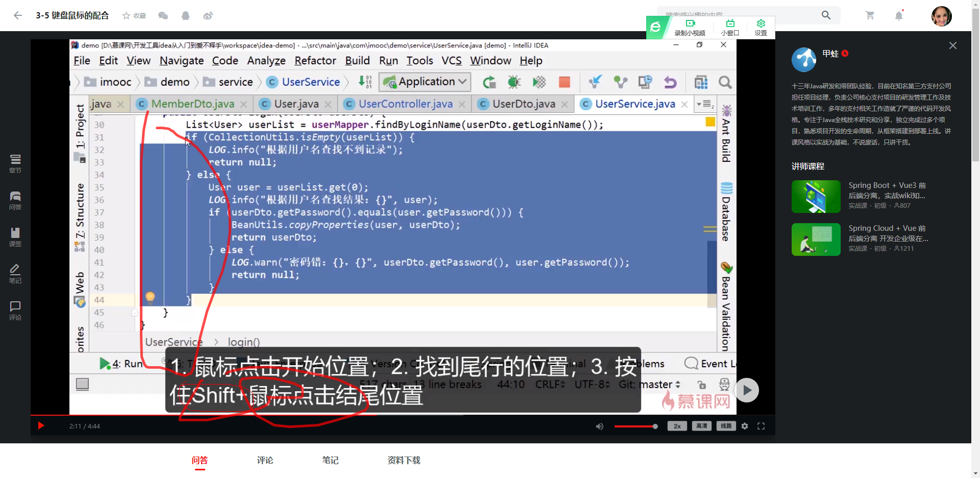Click the red stop button

coord(565,82)
